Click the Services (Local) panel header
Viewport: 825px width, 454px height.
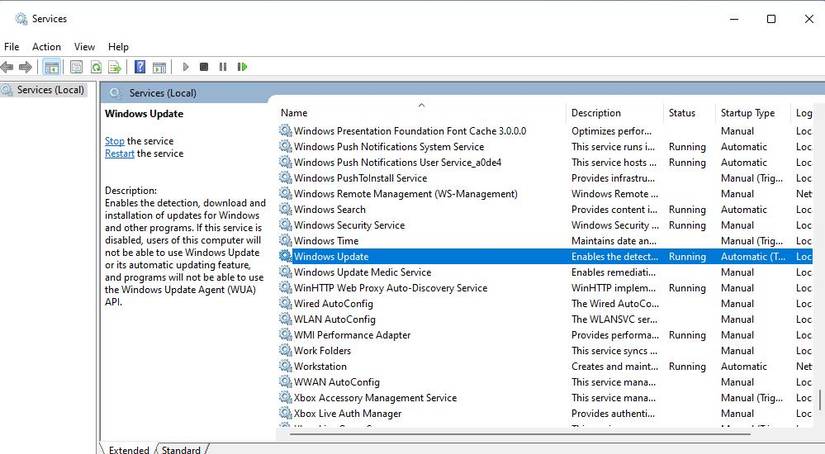tap(163, 93)
